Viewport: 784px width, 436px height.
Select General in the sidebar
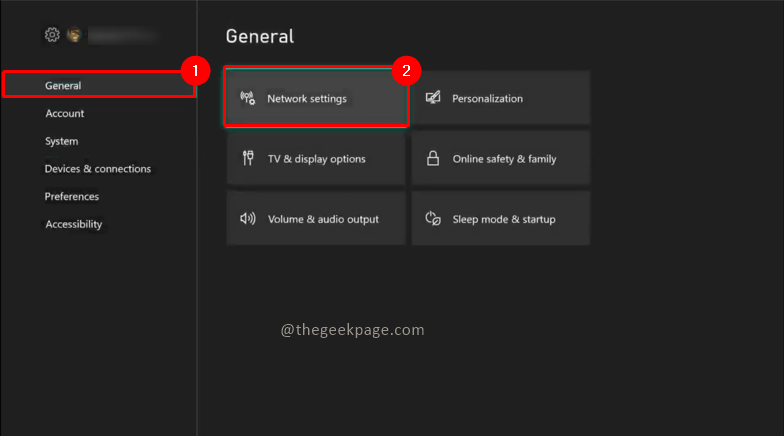point(63,86)
